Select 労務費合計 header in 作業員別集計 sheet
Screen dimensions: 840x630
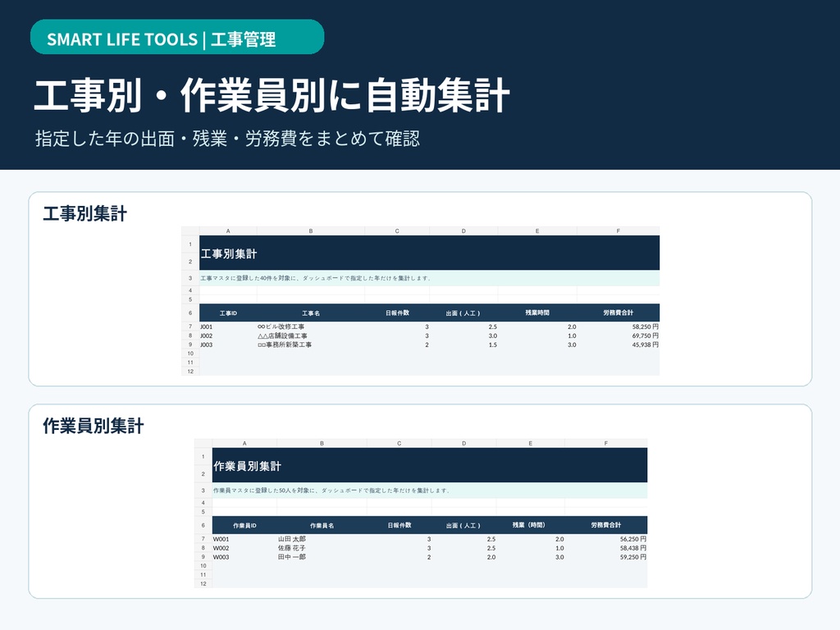pyautogui.click(x=606, y=526)
